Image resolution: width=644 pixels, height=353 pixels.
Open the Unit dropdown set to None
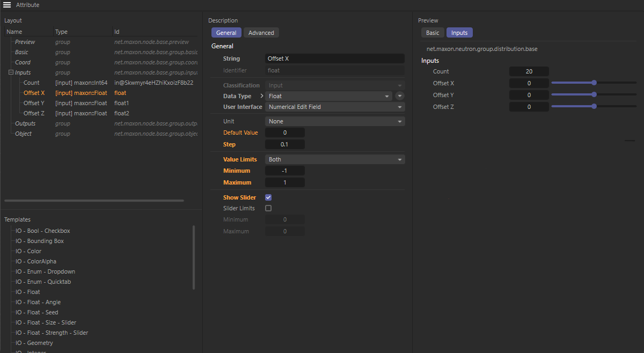(335, 121)
